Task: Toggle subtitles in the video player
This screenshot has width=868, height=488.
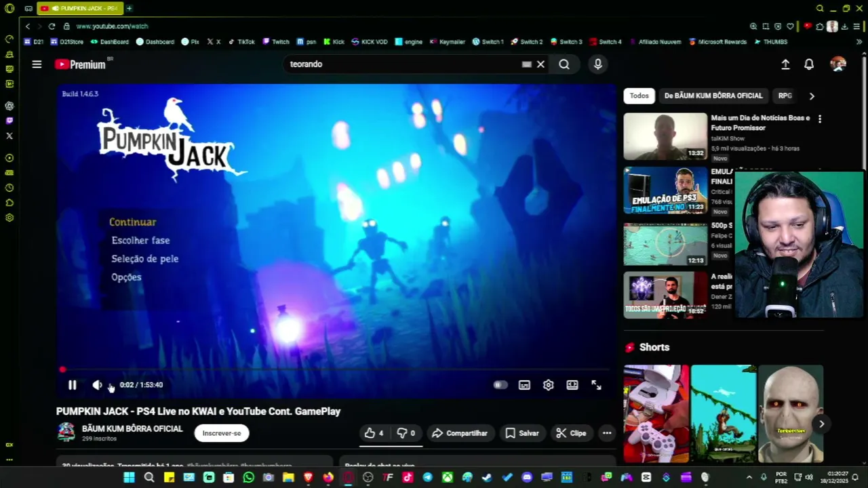Action: click(524, 385)
